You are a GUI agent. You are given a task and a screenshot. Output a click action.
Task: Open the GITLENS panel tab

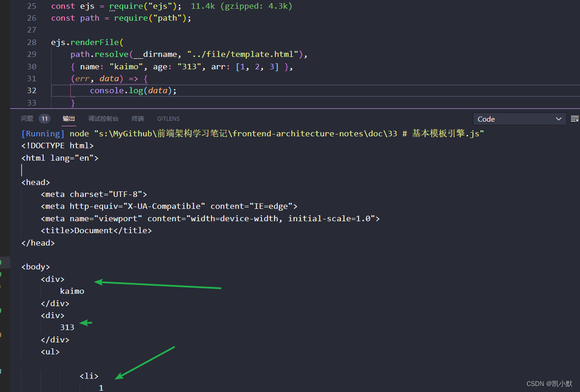coord(168,118)
